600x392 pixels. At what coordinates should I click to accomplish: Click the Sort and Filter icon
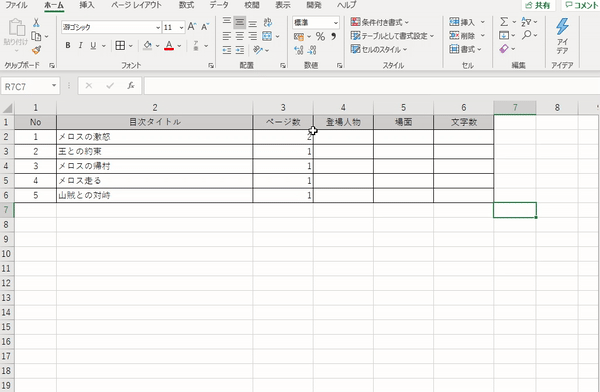tap(526, 22)
